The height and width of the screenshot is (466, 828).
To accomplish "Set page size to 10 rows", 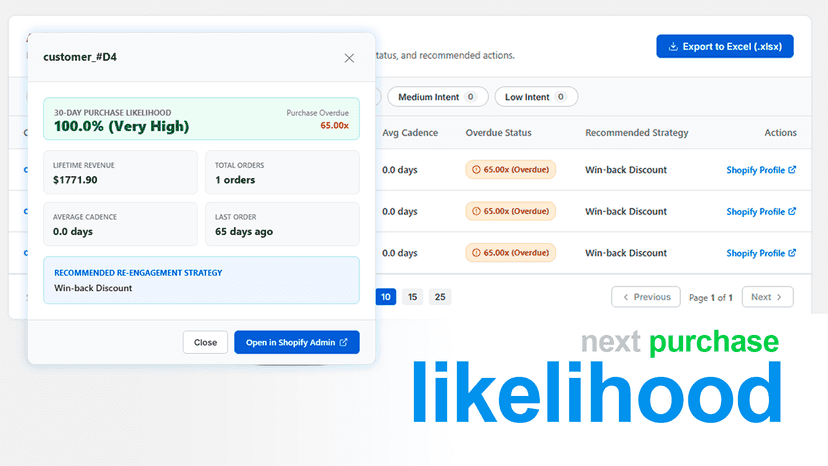I will click(x=386, y=297).
